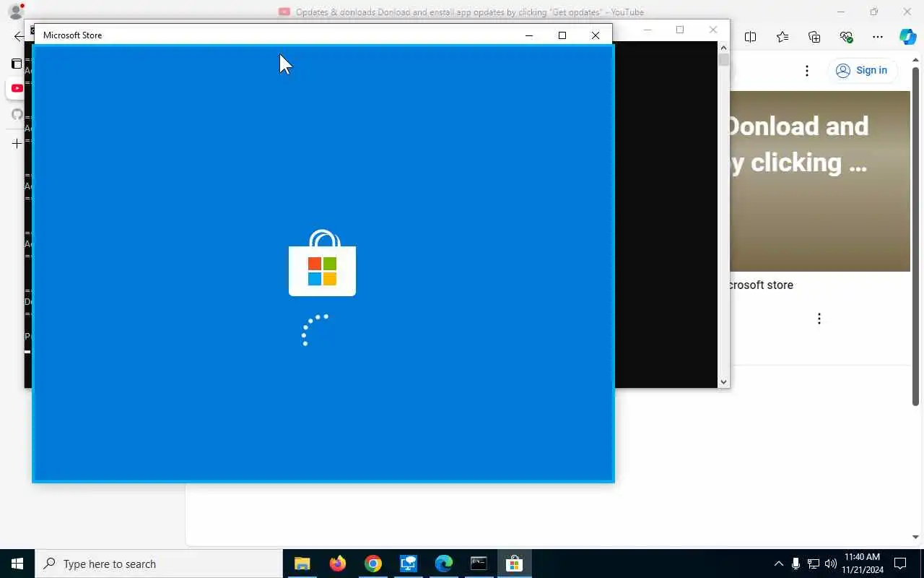Click the microphone tray icon
Viewport: 924px width, 578px height.
pyautogui.click(x=796, y=564)
